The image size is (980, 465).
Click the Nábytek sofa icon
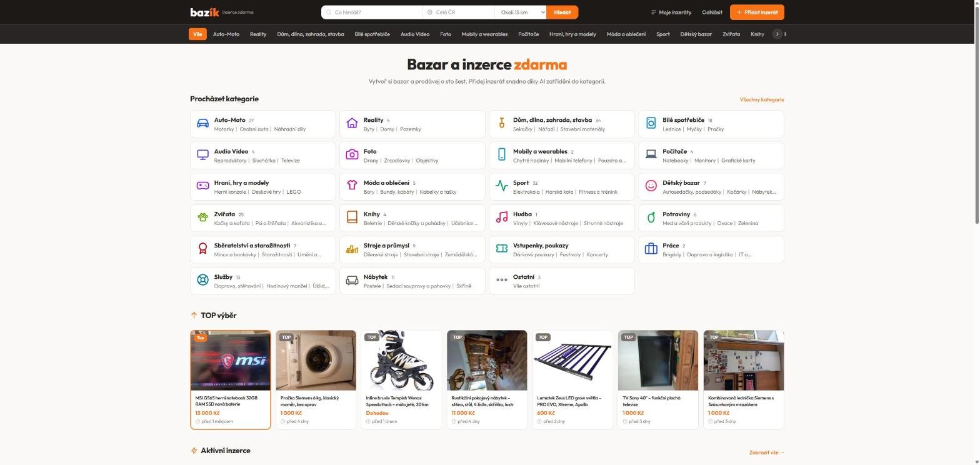point(352,280)
